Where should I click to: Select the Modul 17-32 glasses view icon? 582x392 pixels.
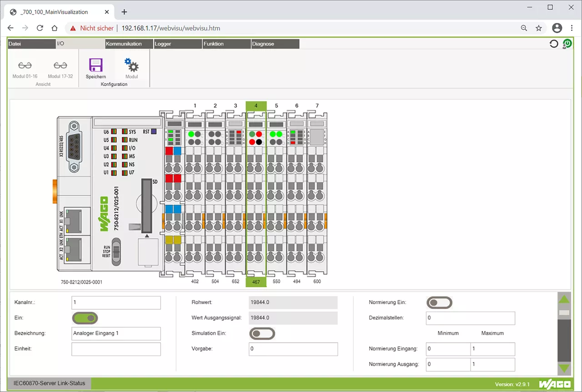(60, 65)
